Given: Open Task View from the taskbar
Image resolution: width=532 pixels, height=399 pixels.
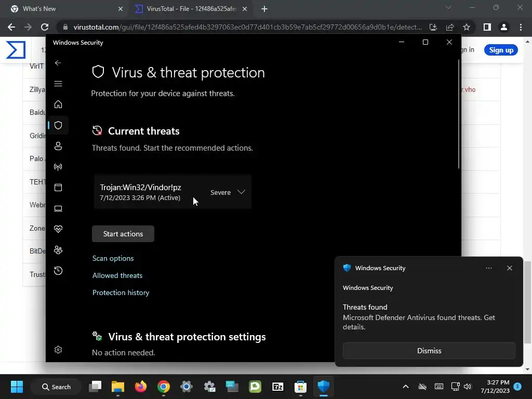Looking at the screenshot, I should click(95, 387).
